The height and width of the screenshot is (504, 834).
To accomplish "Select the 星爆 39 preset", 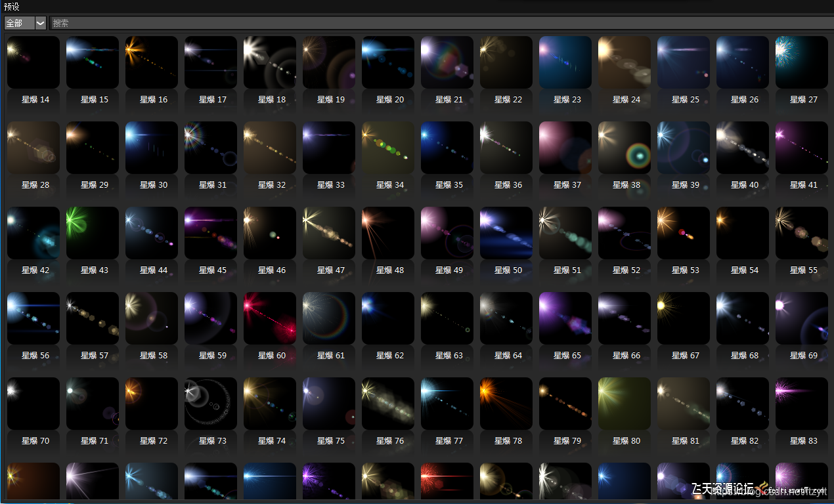I will pos(684,148).
